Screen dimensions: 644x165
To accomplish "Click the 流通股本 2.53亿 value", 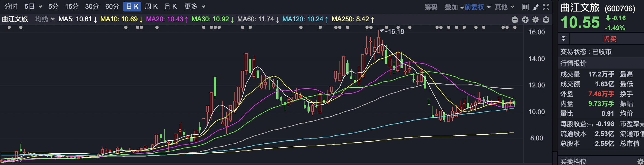I will 605,134.
